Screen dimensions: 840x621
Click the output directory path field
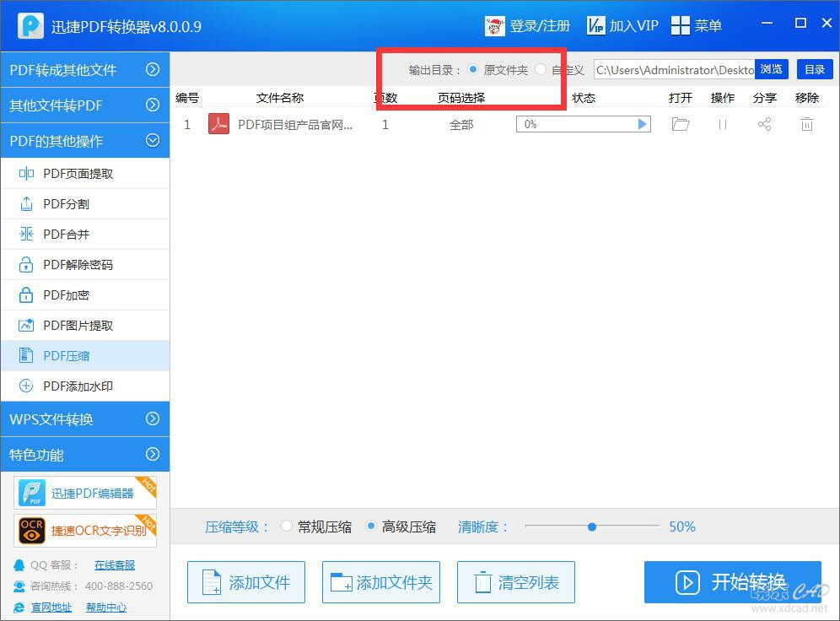point(674,70)
